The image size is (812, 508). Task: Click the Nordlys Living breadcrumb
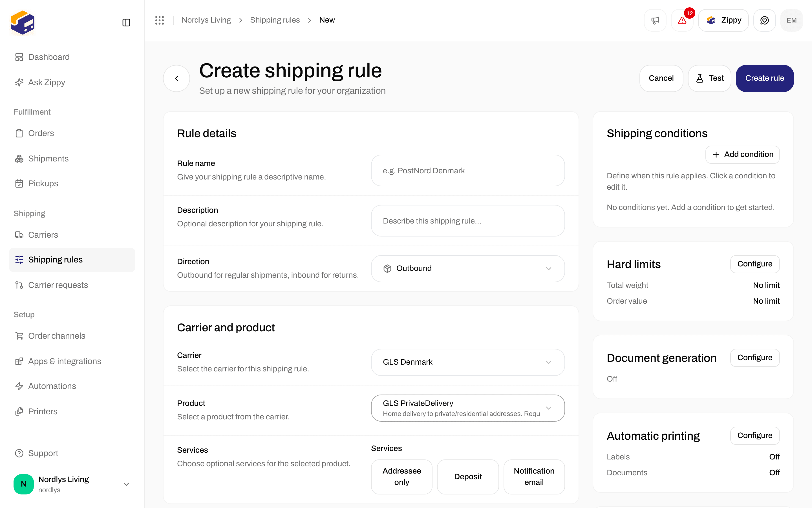206,20
